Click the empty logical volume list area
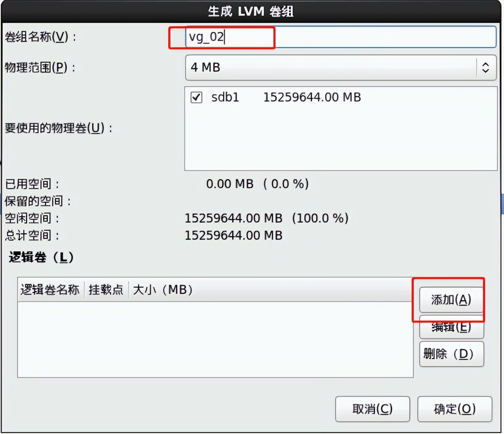The width and height of the screenshot is (504, 434). [214, 342]
